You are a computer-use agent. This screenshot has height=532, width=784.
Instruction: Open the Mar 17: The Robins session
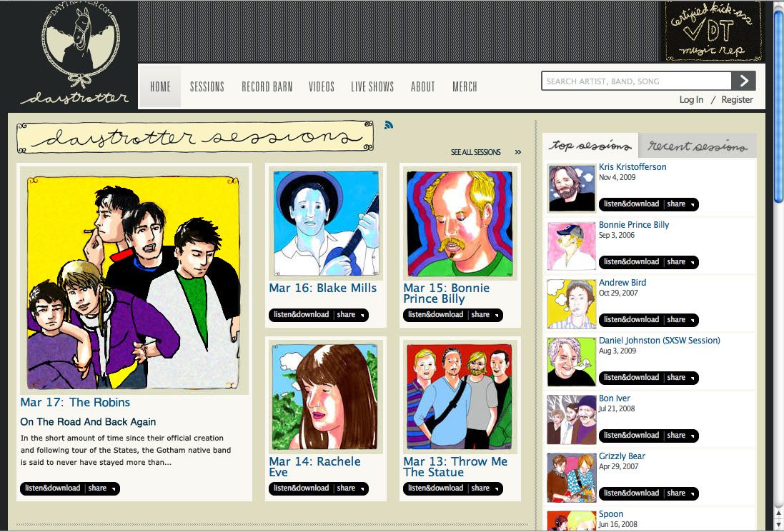point(75,402)
